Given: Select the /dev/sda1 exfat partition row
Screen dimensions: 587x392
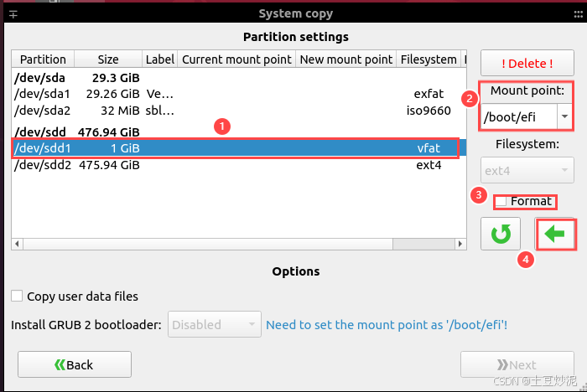Looking at the screenshot, I should click(x=239, y=94).
